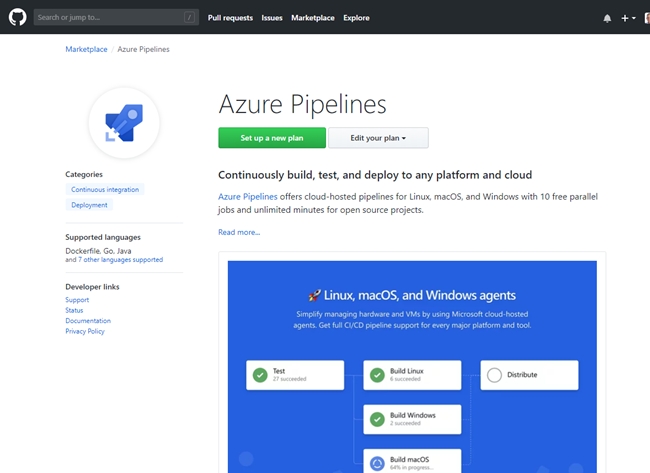Follow the Azure Pipelines link in description
The image size is (650, 473).
tap(247, 196)
